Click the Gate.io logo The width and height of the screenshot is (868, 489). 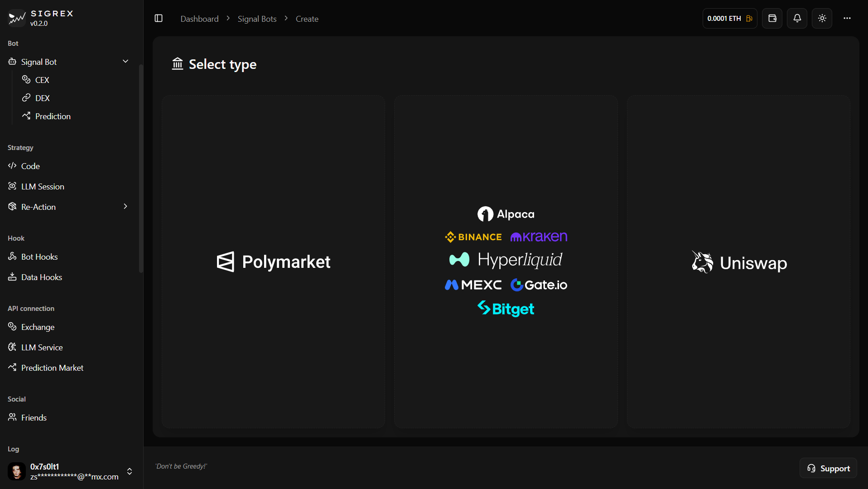point(539,285)
